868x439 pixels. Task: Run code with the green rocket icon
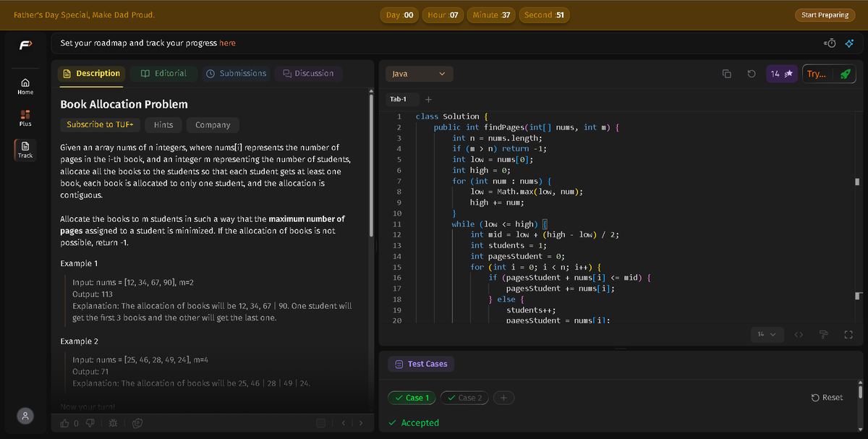coord(845,74)
